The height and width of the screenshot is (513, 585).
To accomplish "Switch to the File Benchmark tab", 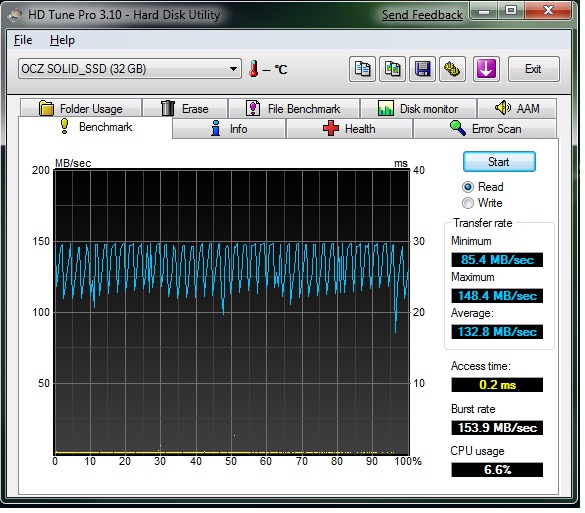I will click(x=294, y=109).
